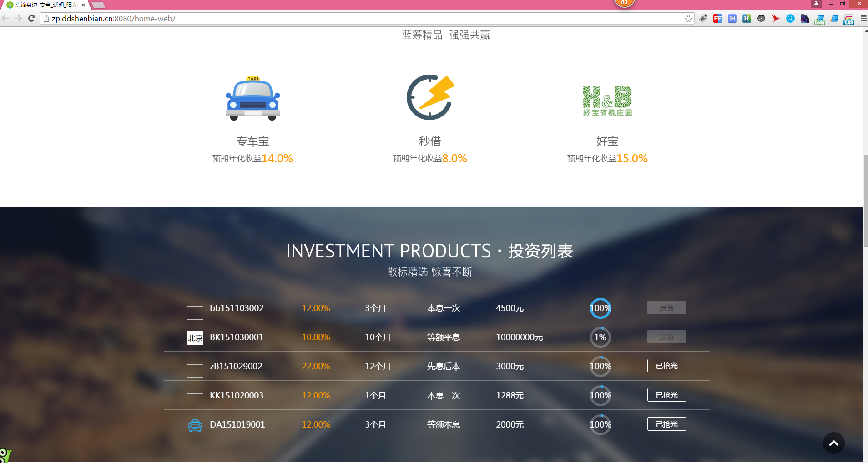Click the 已抢光 button for KK151020003
This screenshot has width=868, height=463.
click(x=667, y=395)
